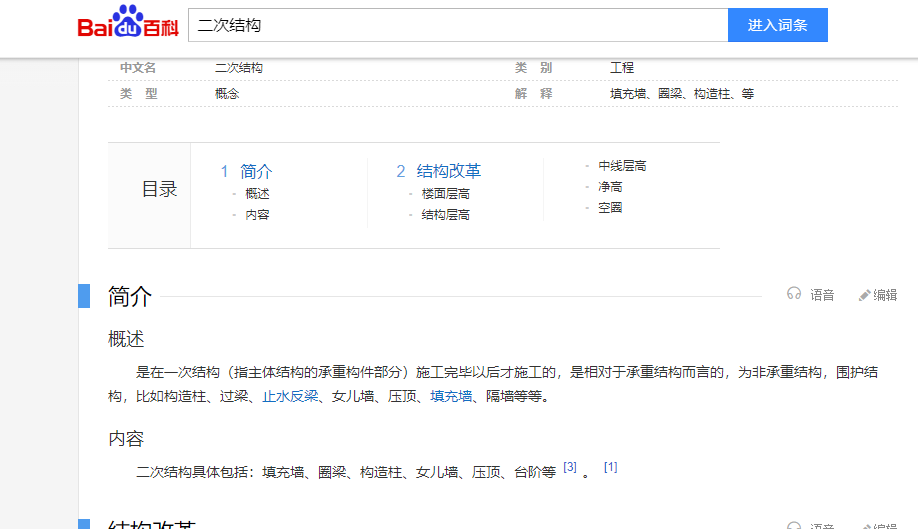Click the 目录 label

tap(159, 190)
